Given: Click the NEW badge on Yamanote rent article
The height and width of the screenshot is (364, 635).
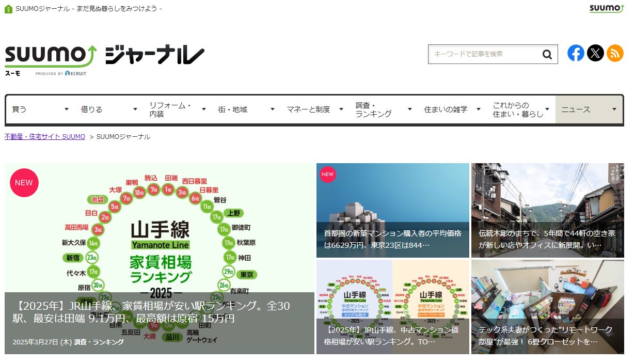Looking at the screenshot, I should tap(24, 183).
